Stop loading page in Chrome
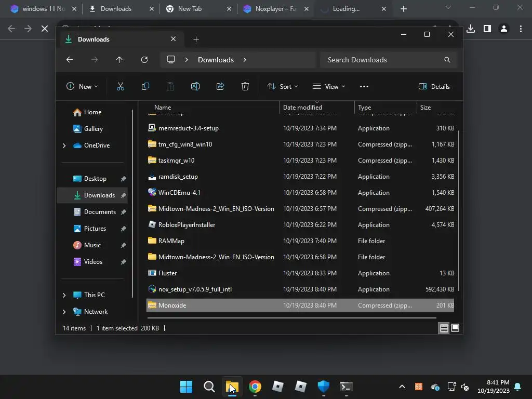The image size is (532, 399). pos(45,29)
